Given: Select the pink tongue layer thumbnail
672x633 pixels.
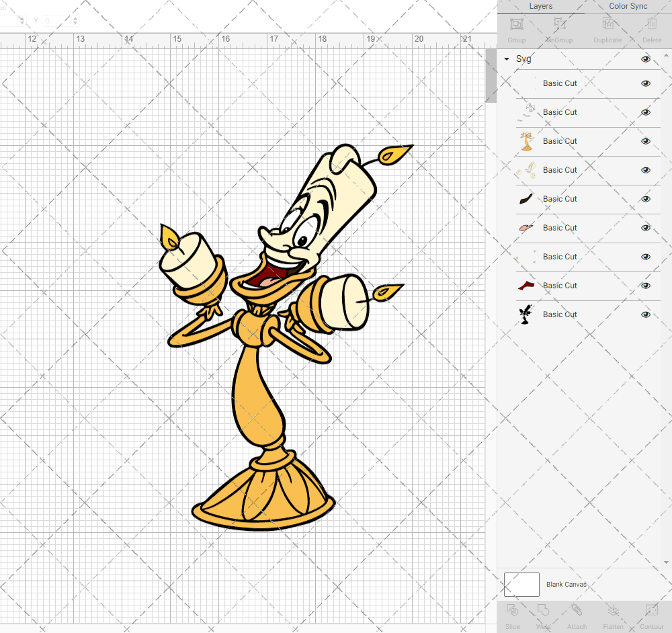Looking at the screenshot, I should click(526, 228).
